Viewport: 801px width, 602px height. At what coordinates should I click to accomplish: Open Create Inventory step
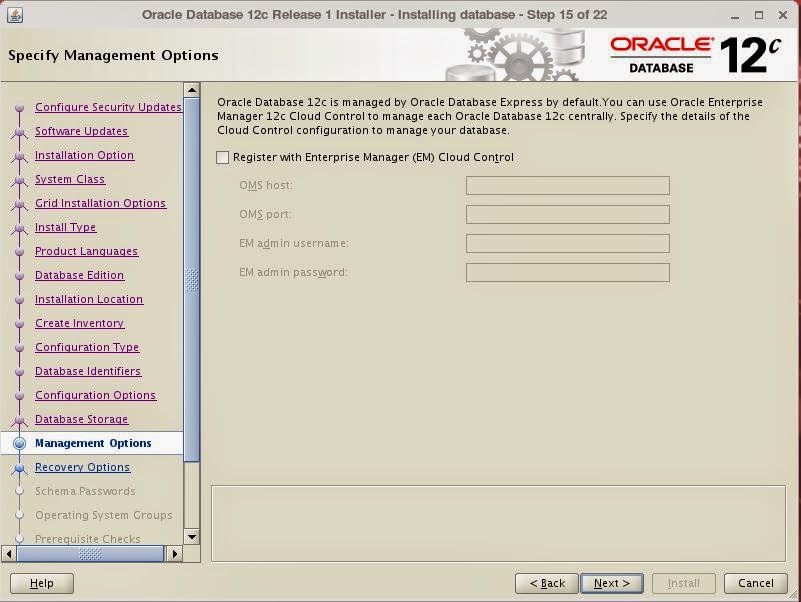coord(79,323)
